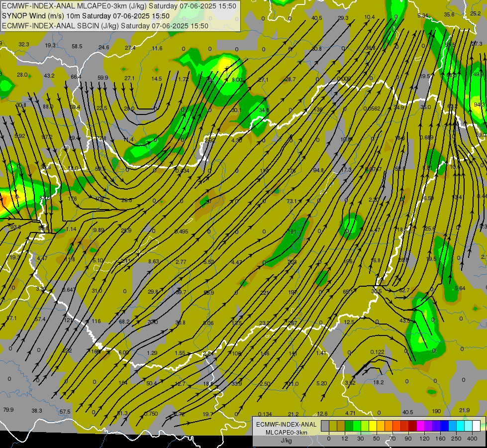The width and height of the screenshot is (487, 448).
Task: Click the map value 5.34
Action: (x=423, y=15)
